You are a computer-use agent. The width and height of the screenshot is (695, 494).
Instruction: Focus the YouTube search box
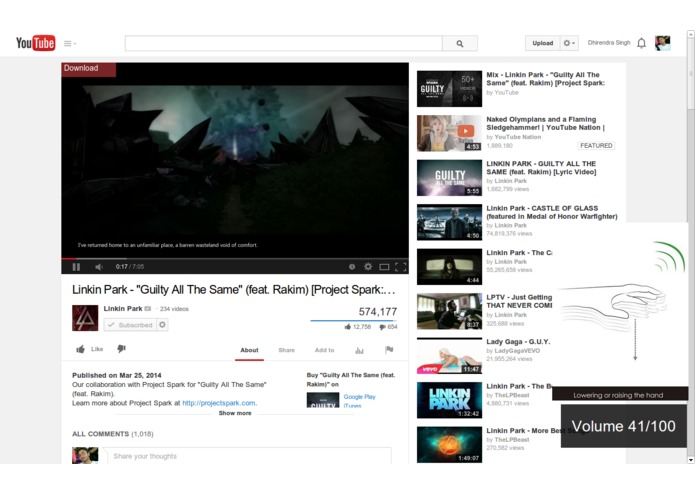[x=284, y=43]
